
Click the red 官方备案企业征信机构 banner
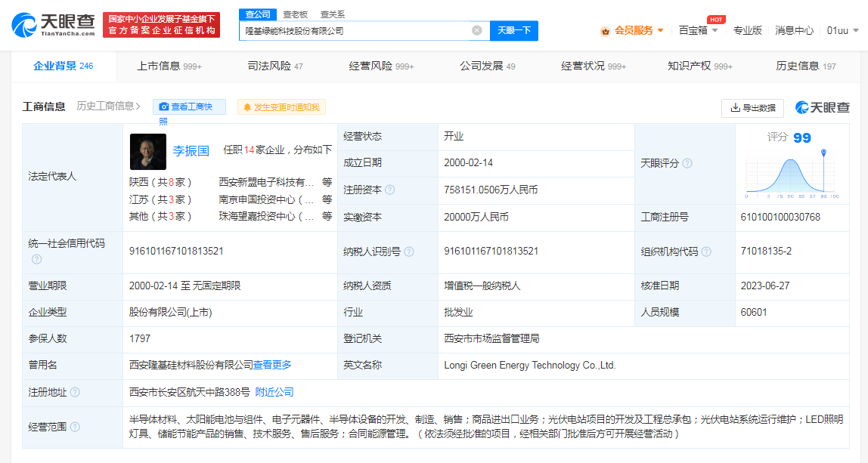point(162,25)
